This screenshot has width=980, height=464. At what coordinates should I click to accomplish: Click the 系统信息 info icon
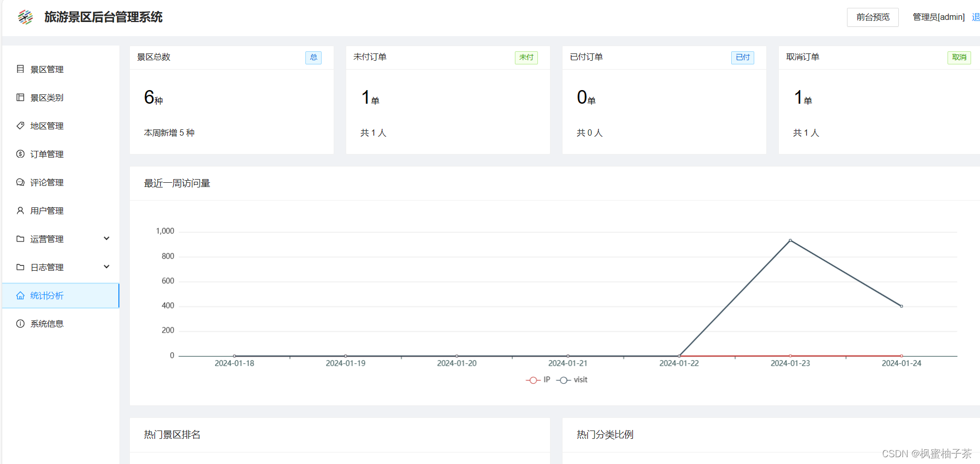click(x=20, y=324)
